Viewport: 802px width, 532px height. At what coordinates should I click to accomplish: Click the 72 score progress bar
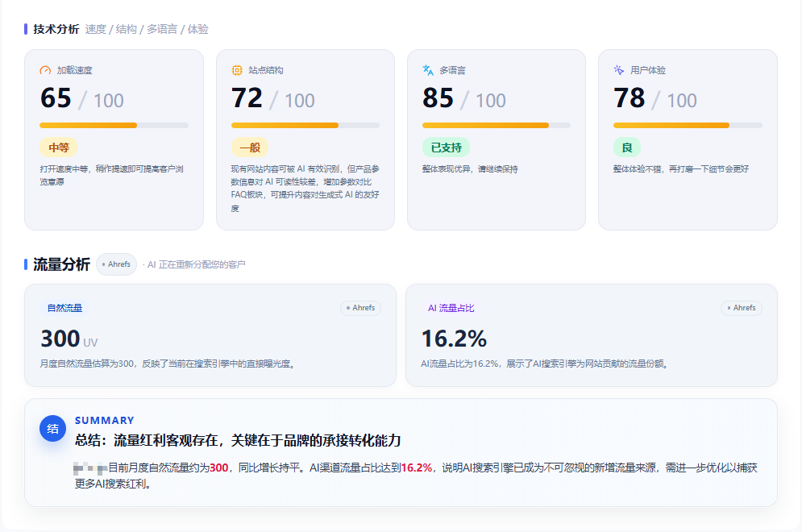(305, 125)
